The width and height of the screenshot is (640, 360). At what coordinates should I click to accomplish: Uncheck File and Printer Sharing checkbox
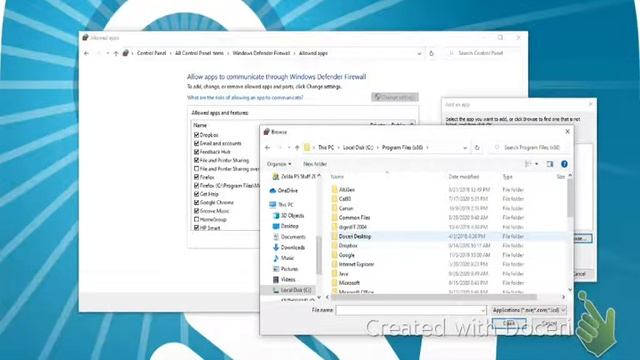point(196,160)
